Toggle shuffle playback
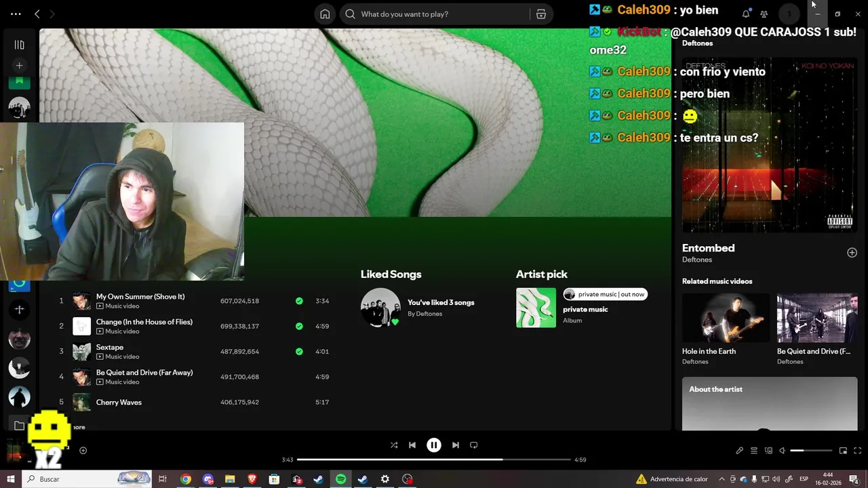Image resolution: width=868 pixels, height=488 pixels. 394,445
